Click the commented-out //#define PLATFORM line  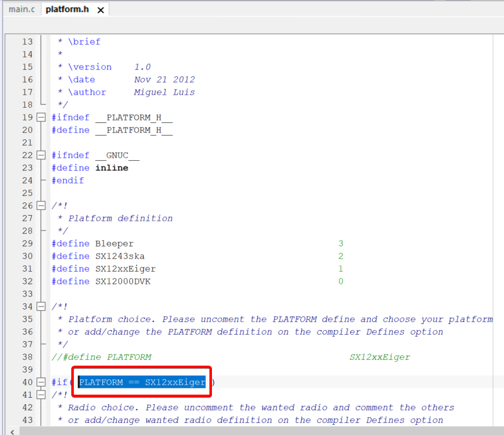click(x=102, y=357)
